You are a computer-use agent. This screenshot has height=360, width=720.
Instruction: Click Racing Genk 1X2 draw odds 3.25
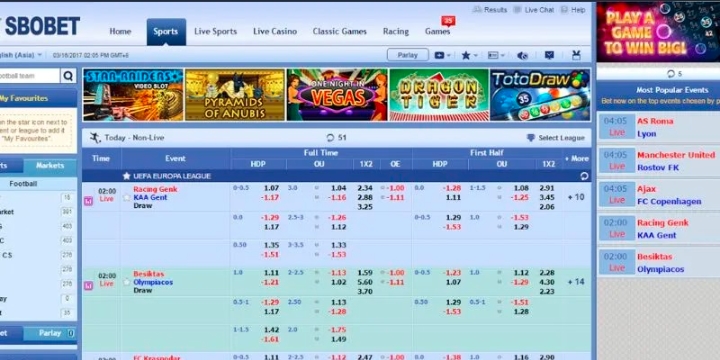tap(365, 207)
